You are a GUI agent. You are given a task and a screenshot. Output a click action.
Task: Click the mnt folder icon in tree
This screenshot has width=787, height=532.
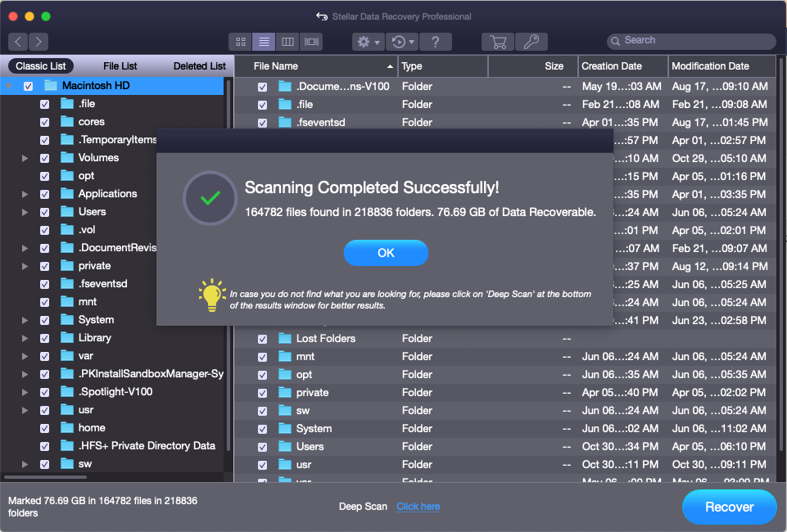point(67,301)
